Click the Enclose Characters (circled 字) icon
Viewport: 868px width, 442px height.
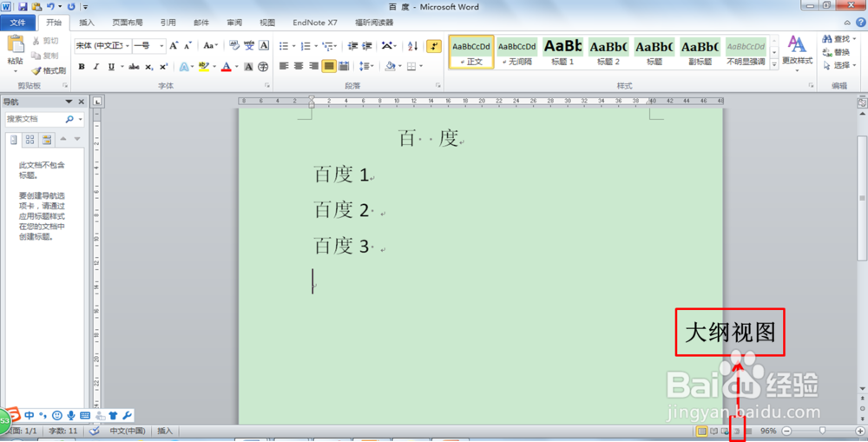click(264, 67)
